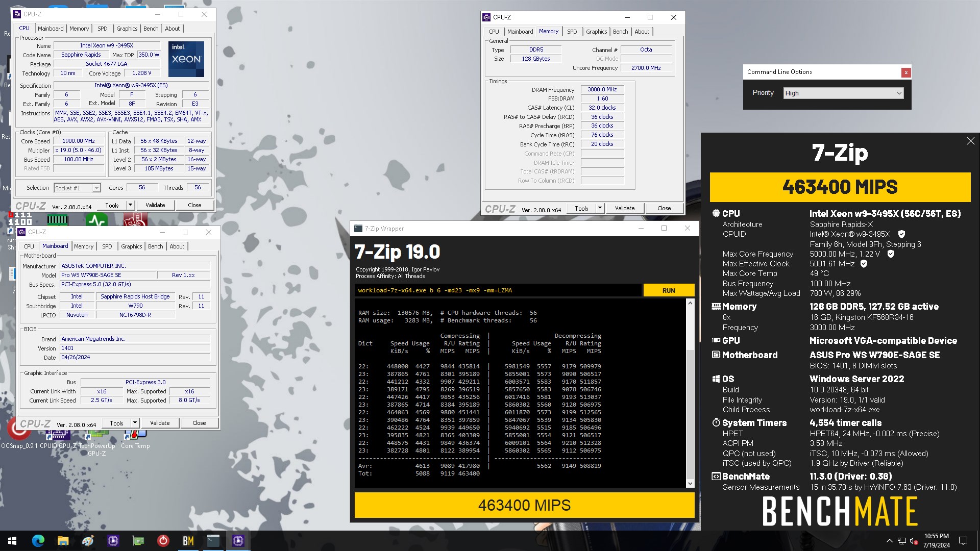Click the yellow 463400 MIPS banner in BenchMate

click(840, 187)
